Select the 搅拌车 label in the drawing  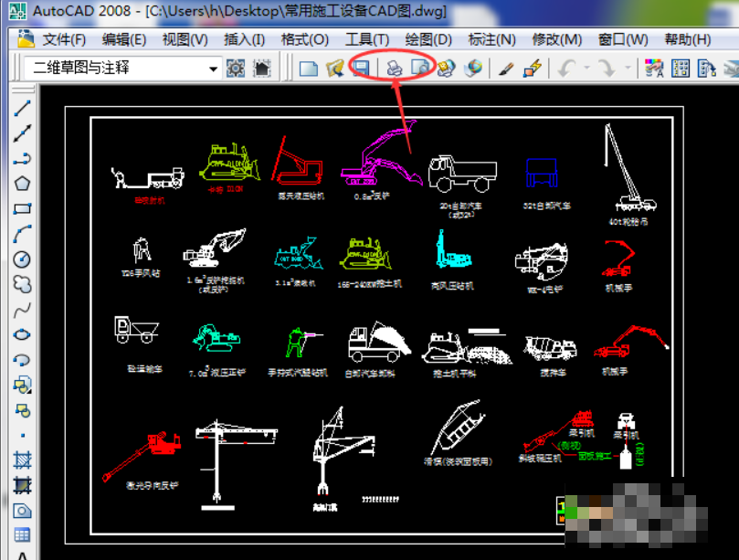click(554, 373)
